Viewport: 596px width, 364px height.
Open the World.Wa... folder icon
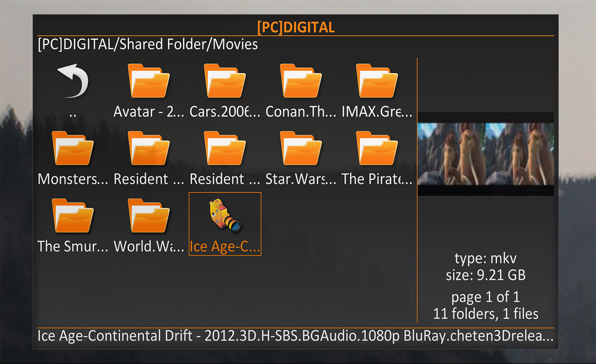coord(148,216)
